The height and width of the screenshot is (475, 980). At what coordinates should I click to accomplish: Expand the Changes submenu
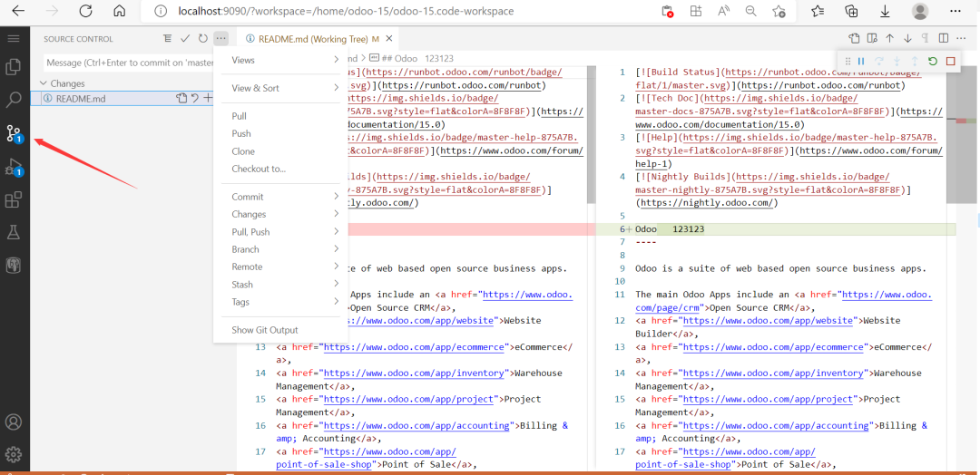280,214
